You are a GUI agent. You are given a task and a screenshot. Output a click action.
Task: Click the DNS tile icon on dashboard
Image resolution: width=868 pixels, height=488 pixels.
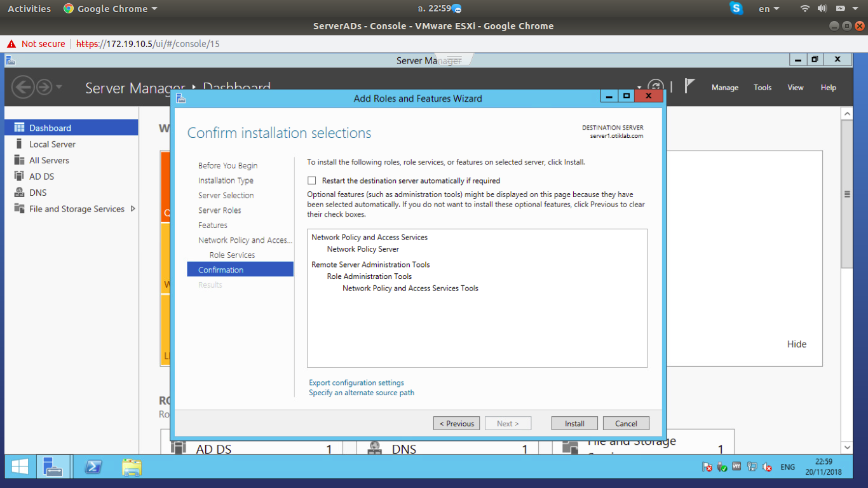point(374,449)
